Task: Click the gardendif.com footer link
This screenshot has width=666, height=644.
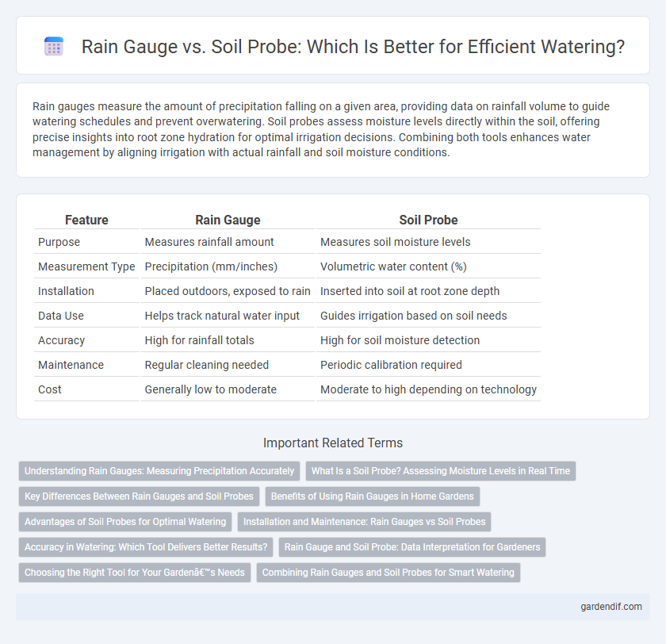Action: coord(611,607)
